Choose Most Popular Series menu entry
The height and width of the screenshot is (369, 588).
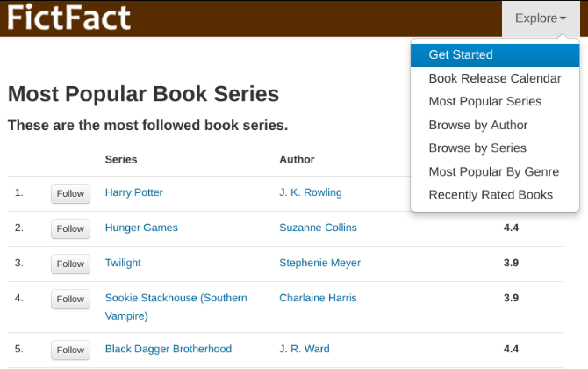(484, 101)
